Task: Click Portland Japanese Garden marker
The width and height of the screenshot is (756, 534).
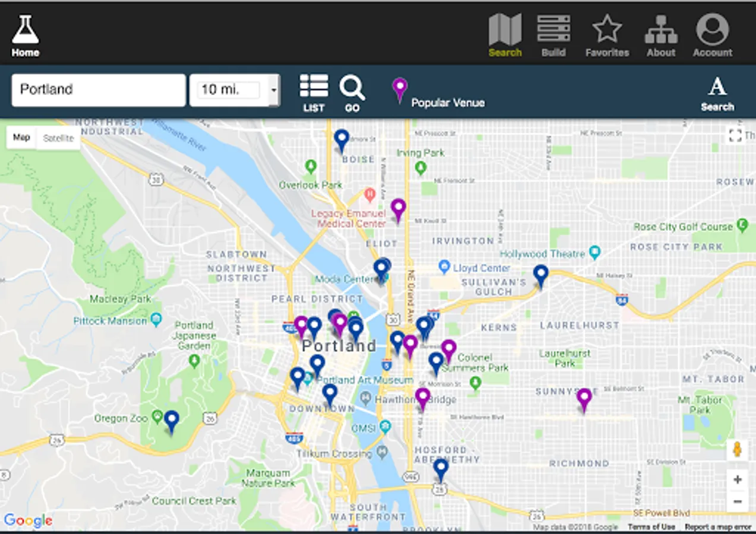Action: pyautogui.click(x=194, y=360)
